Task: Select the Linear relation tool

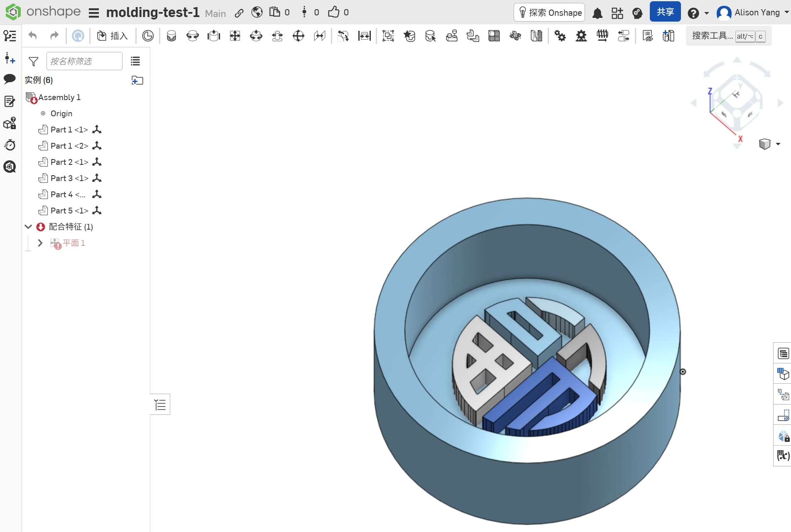Action: (x=624, y=36)
